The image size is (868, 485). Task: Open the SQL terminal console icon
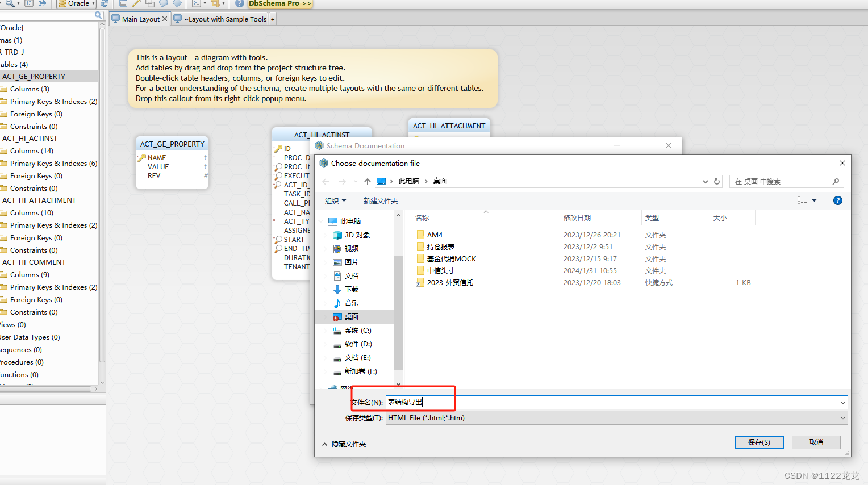point(196,3)
